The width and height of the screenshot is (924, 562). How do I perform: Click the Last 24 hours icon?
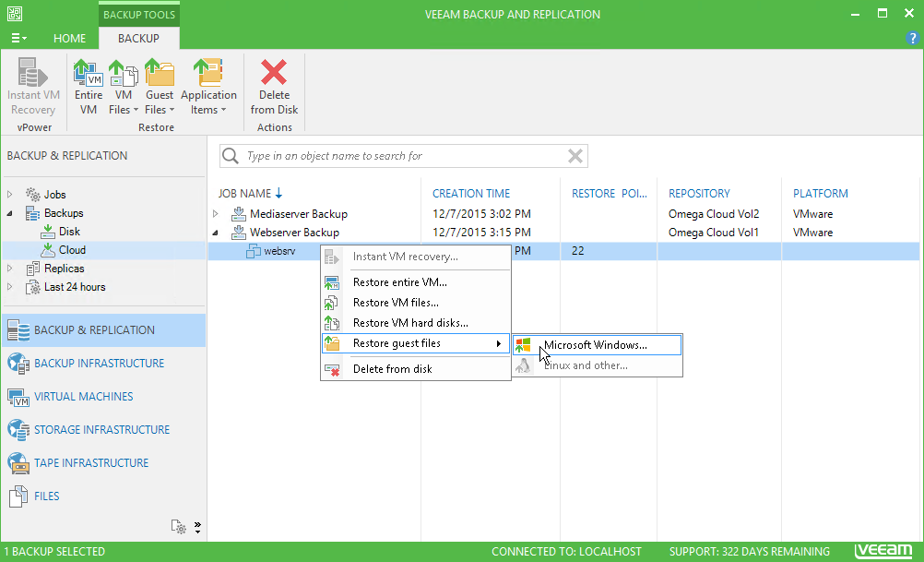[33, 287]
